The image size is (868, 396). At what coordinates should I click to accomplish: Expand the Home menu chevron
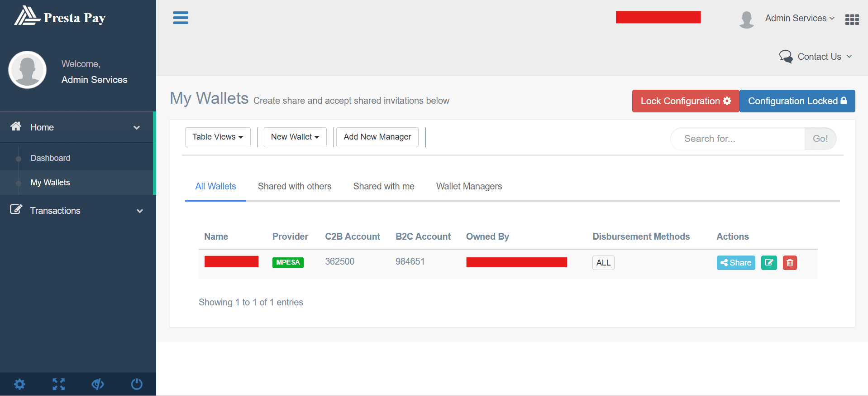137,128
